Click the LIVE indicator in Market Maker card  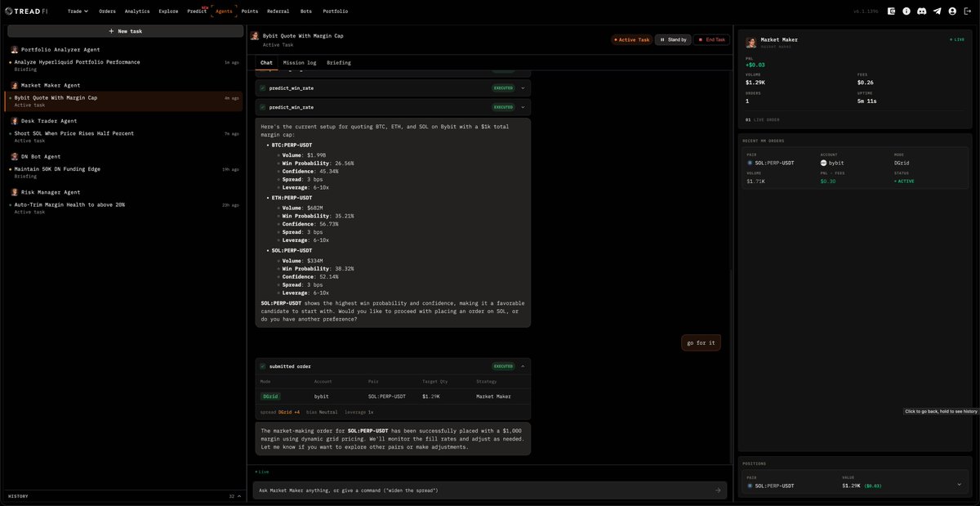[955, 39]
